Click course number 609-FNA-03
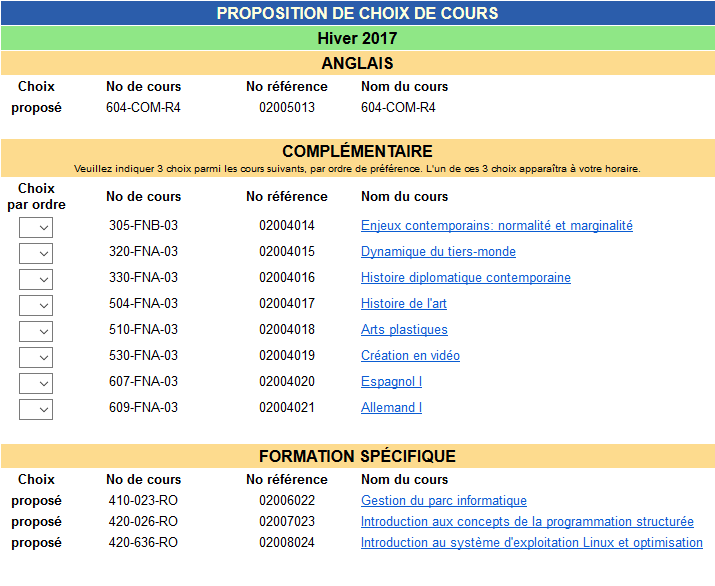Screen dimensions: 715x586 click(143, 408)
